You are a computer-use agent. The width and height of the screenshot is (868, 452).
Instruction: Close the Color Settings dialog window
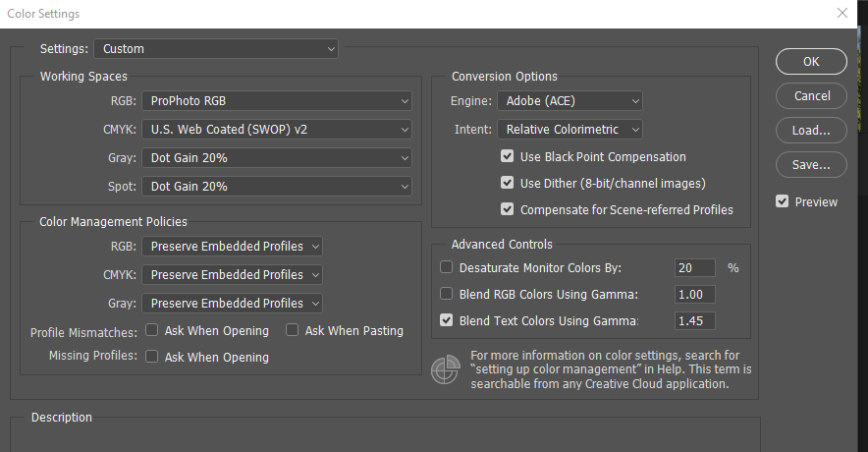841,14
